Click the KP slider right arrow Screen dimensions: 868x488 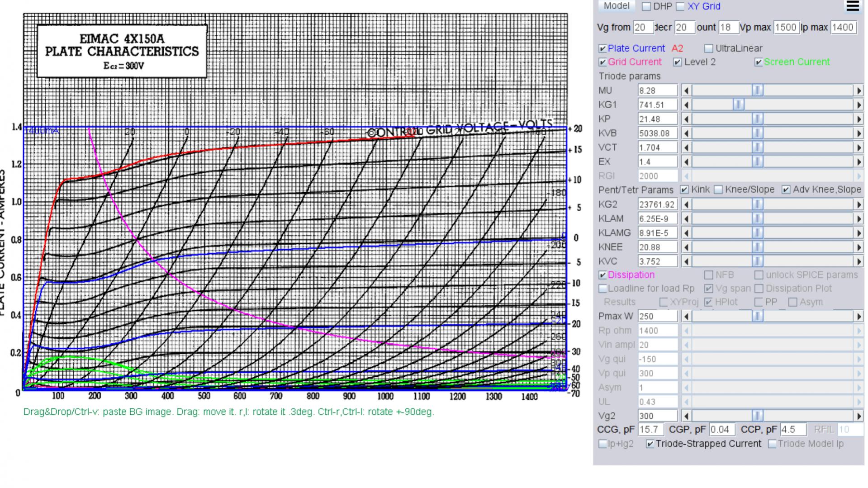[x=859, y=119]
